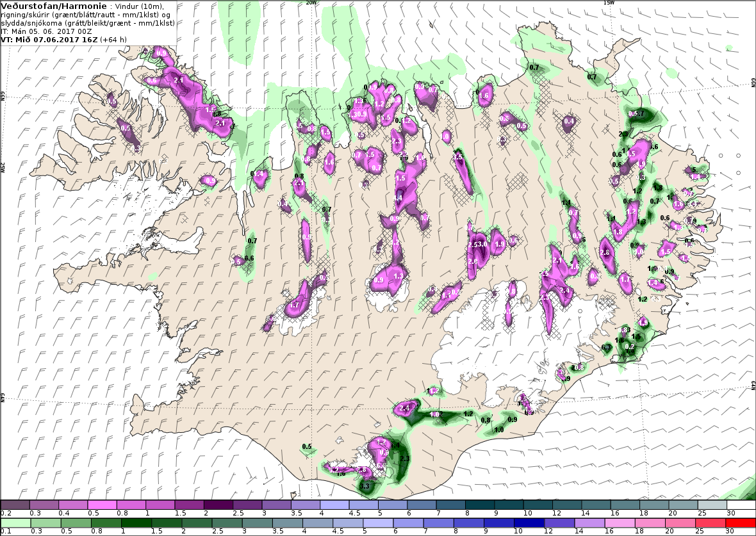Click the '6.3' precipitation value in the southeast
This screenshot has width=756, height=536.
[x=607, y=348]
